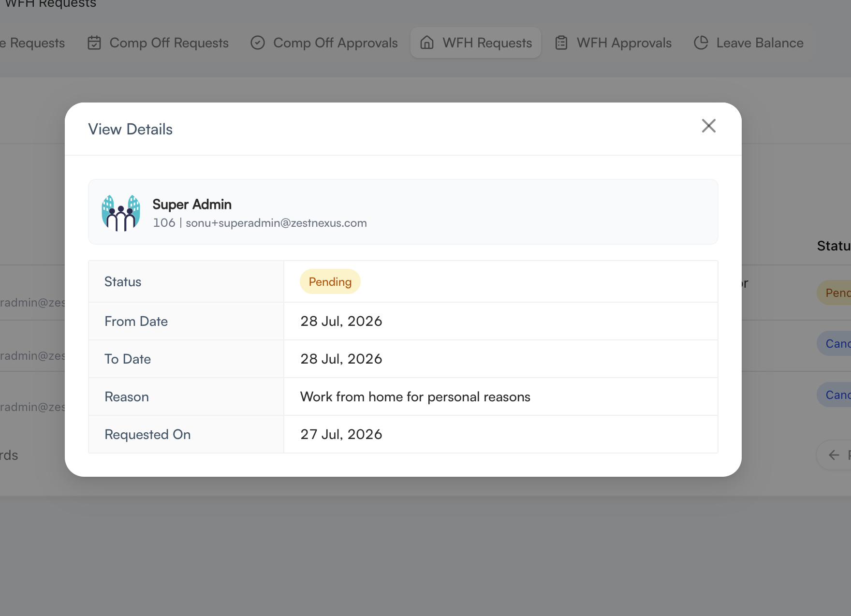The image size is (851, 616).
Task: Click the From Date value 28 Jul, 2026
Action: pos(341,322)
